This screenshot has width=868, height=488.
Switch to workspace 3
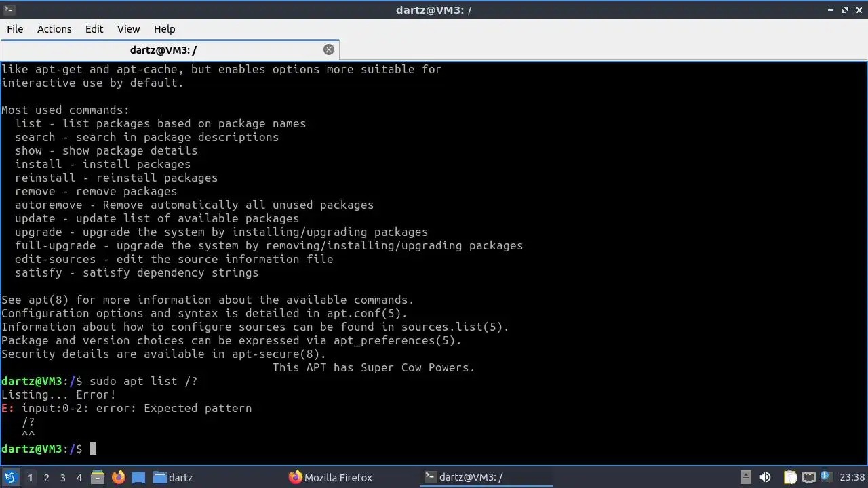pyautogui.click(x=62, y=478)
